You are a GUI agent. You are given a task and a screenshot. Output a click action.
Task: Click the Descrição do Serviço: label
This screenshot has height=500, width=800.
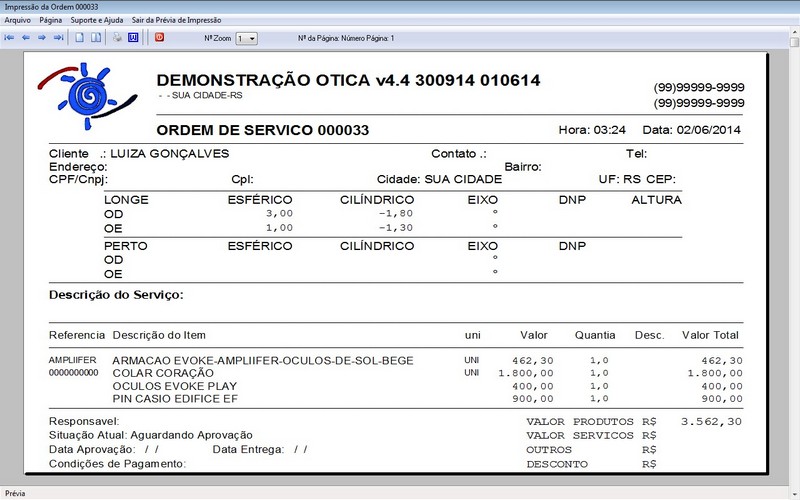pos(116,295)
